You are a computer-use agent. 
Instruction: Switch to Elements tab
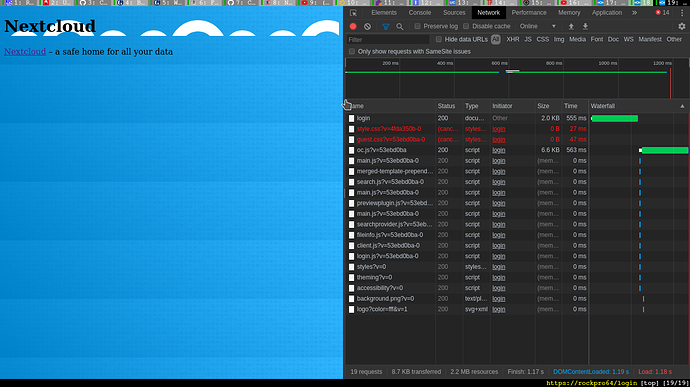384,13
